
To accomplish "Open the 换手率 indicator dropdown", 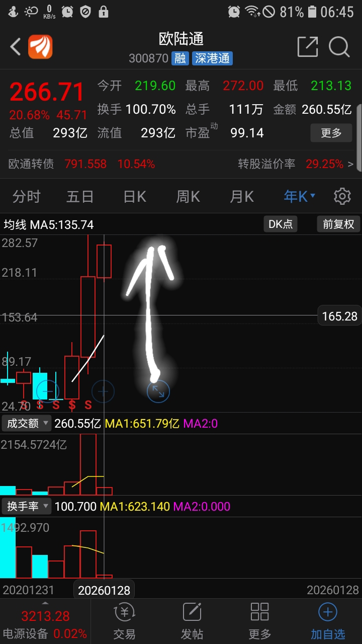I will 27,506.
